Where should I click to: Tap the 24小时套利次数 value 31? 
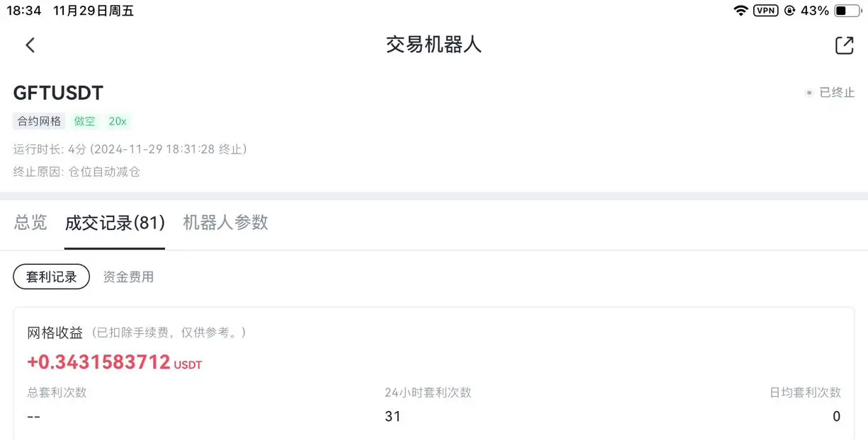pyautogui.click(x=393, y=417)
